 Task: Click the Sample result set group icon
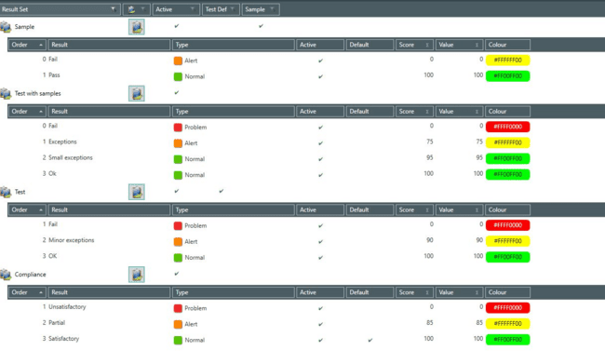(6, 27)
